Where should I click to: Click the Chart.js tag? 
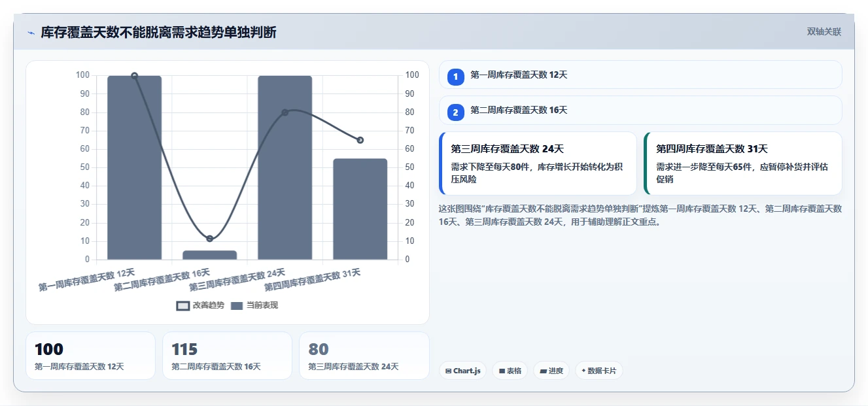(462, 371)
